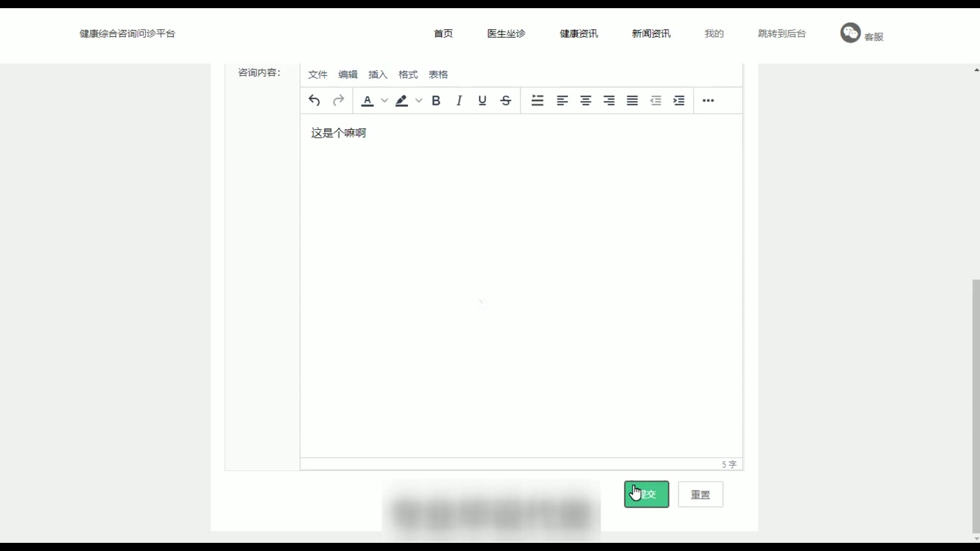Expand text color dropdown arrow
Screen dimensions: 980x551
[385, 101]
